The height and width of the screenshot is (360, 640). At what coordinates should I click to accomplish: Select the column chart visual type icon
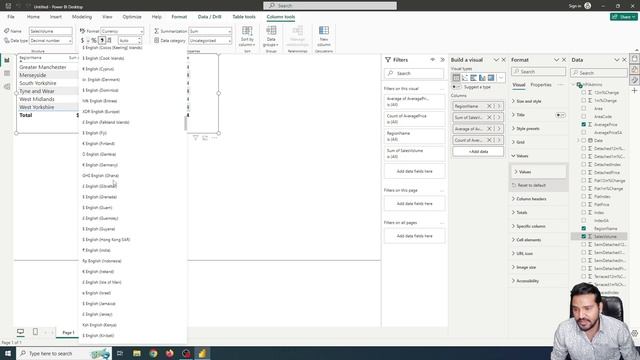(x=482, y=78)
